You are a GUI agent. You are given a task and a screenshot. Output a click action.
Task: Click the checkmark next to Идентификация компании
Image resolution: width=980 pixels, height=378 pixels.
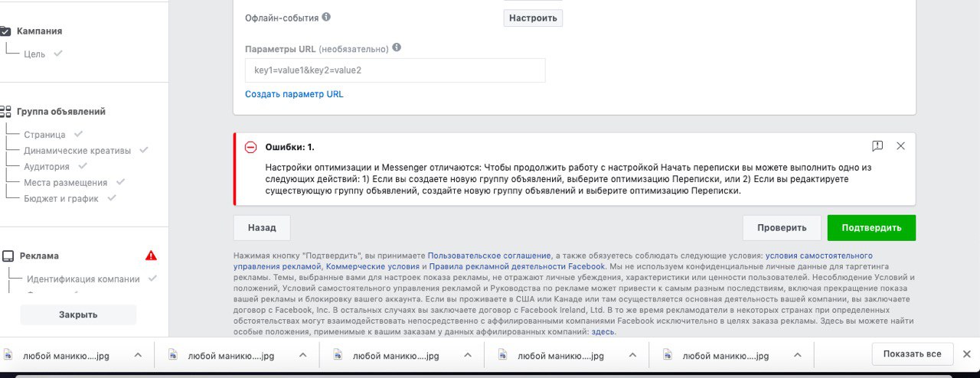point(152,279)
